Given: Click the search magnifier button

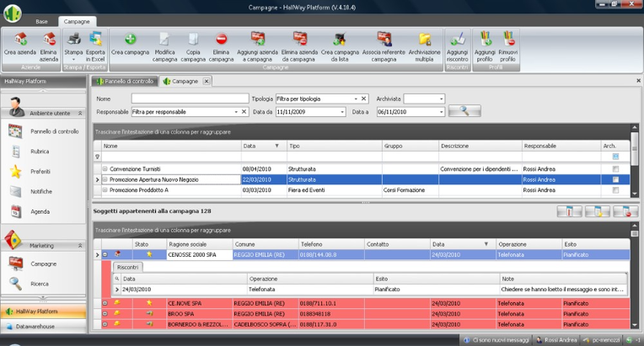Looking at the screenshot, I should click(464, 110).
